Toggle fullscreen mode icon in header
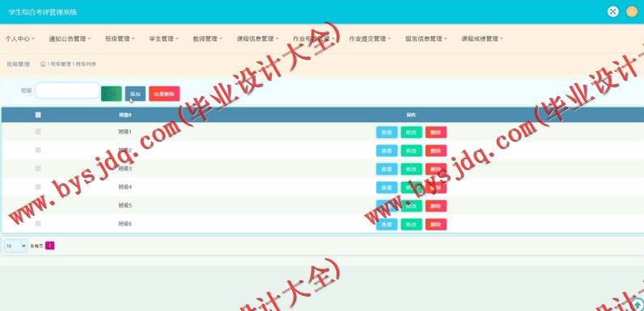The height and width of the screenshot is (311, 644). pyautogui.click(x=612, y=11)
